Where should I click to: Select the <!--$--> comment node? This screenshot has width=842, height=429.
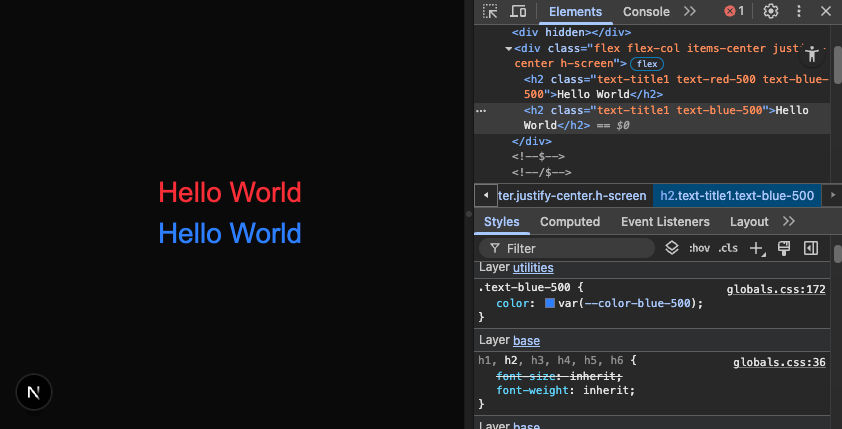[538, 157]
